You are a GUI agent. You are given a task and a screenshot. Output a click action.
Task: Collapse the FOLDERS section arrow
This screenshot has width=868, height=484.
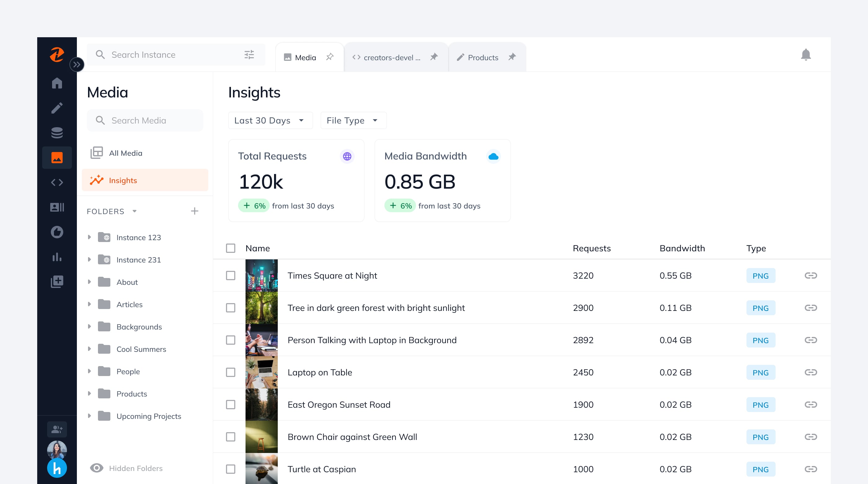135,211
